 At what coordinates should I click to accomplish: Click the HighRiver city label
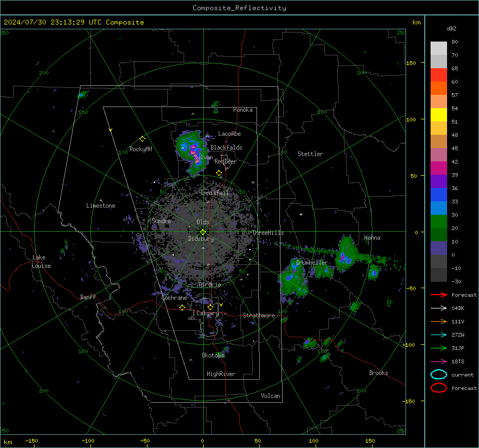click(221, 374)
